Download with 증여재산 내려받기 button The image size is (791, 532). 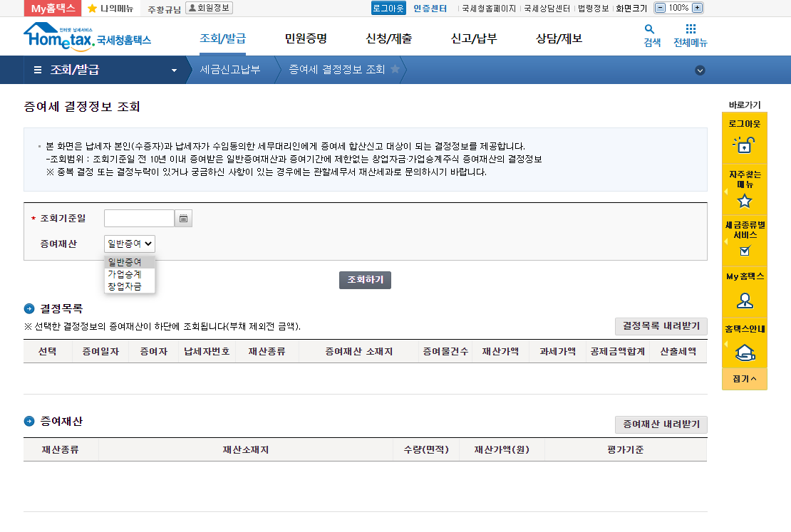(661, 424)
